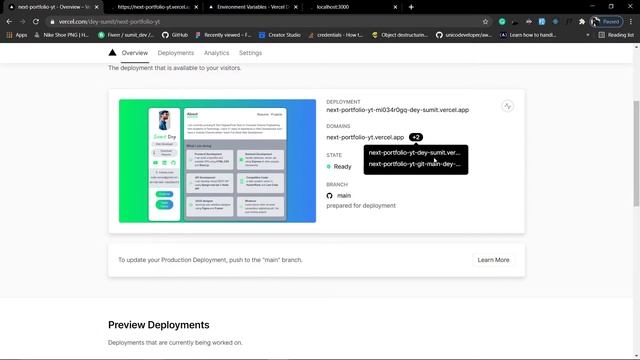Open the Apps bookmarks shortcut

(17, 35)
